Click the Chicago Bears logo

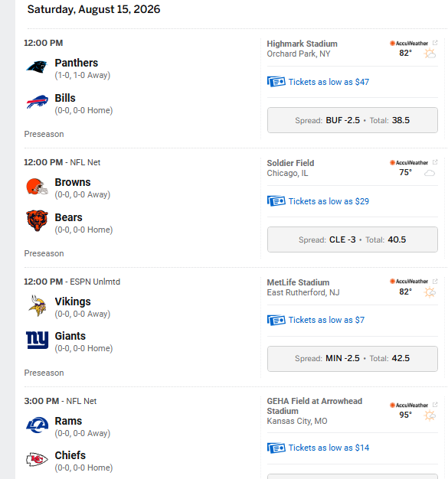coord(37,220)
